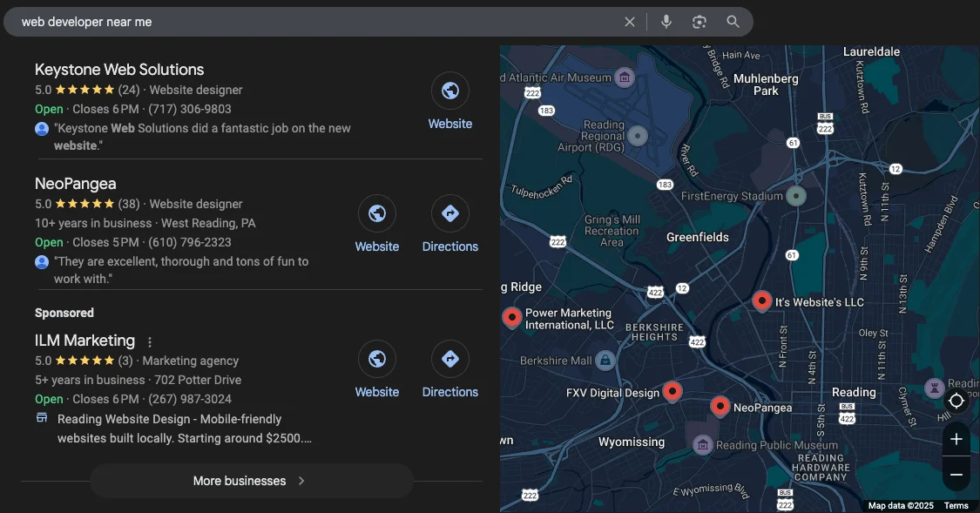Image resolution: width=980 pixels, height=513 pixels.
Task: Click the compass control on the map
Action: 956,401
